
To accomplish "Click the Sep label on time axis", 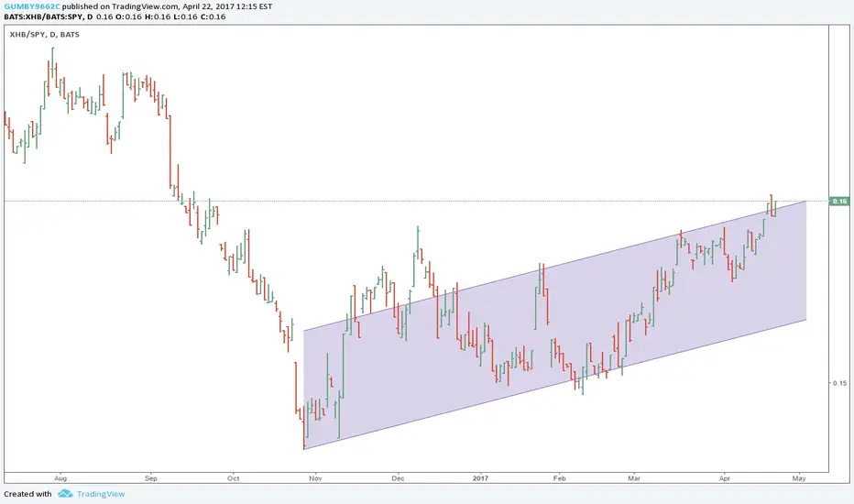I will 151,478.
